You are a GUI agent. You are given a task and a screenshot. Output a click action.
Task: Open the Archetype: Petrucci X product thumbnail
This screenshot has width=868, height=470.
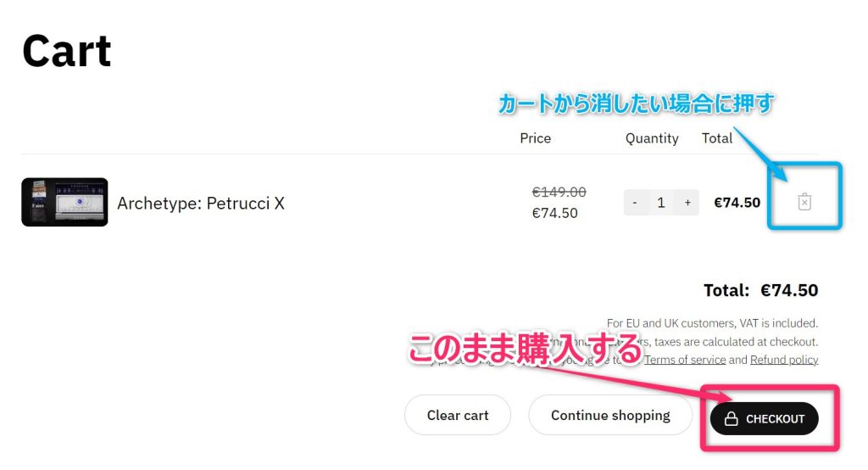pos(64,203)
